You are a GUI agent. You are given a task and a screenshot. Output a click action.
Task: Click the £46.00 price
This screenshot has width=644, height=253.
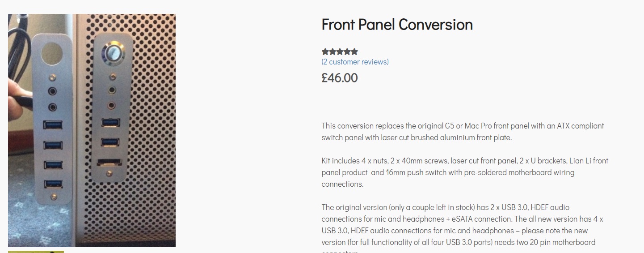[x=339, y=78]
